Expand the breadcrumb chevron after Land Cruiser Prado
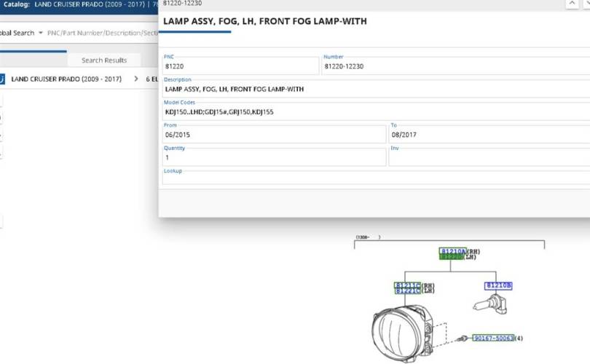This screenshot has height=364, width=590. (136, 79)
